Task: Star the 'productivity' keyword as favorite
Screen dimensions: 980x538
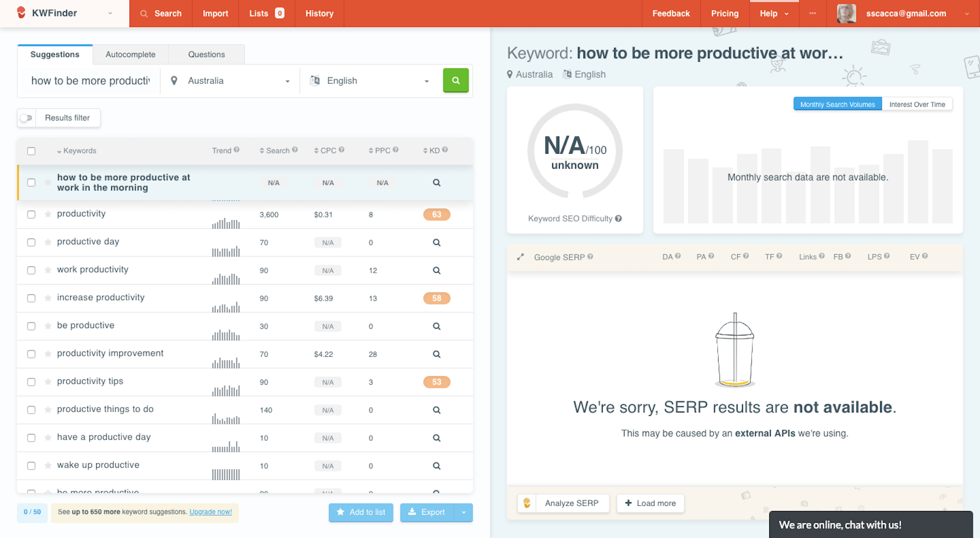Action: point(48,215)
